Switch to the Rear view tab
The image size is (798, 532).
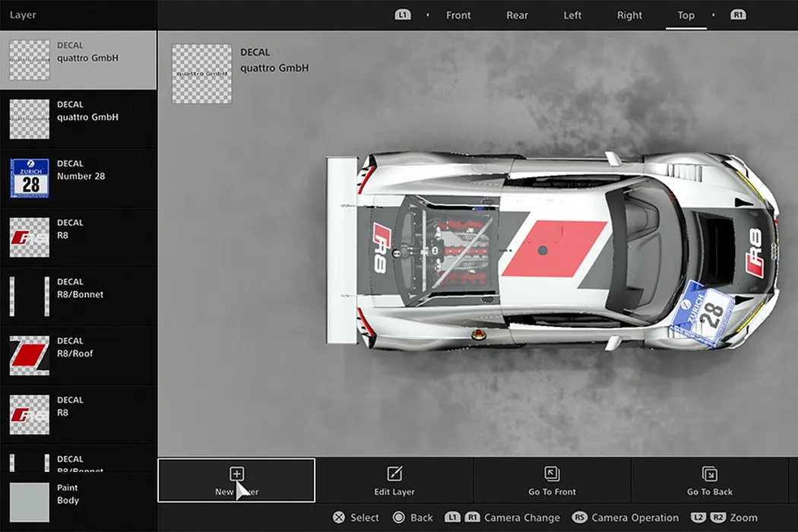518,15
